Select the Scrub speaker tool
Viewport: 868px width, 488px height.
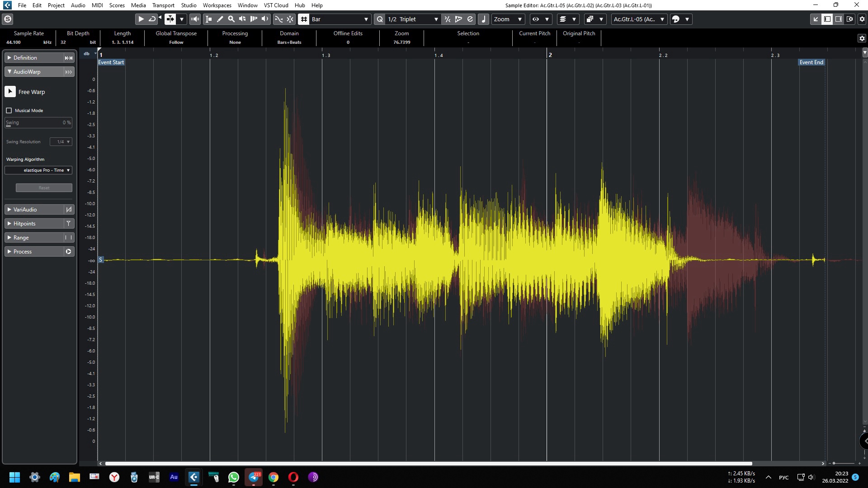pyautogui.click(x=243, y=19)
